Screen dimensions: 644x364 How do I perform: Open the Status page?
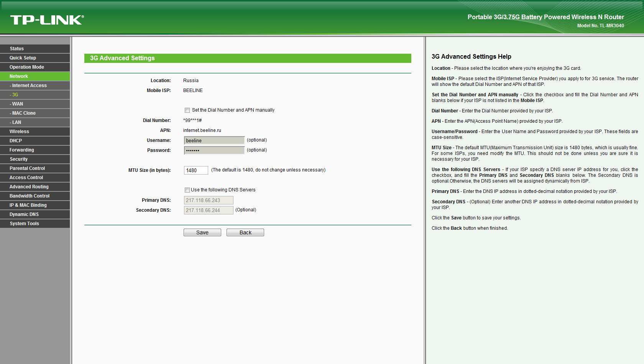click(x=35, y=49)
